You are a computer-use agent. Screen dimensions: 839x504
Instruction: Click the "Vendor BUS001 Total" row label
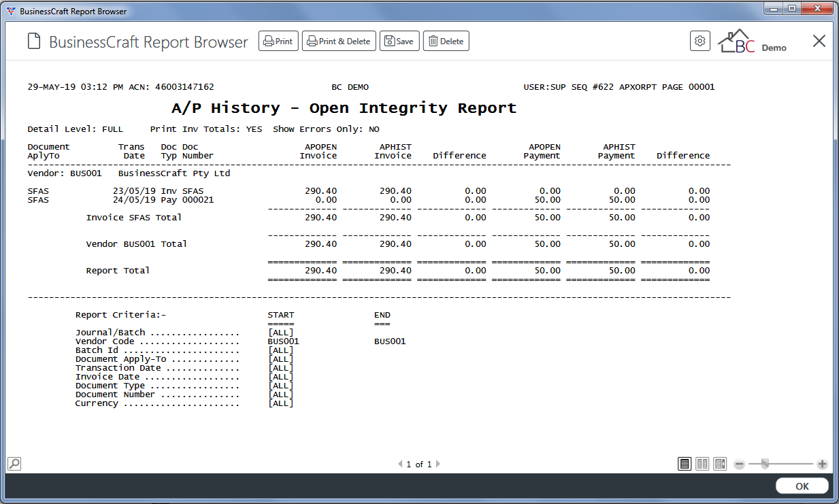tap(137, 244)
